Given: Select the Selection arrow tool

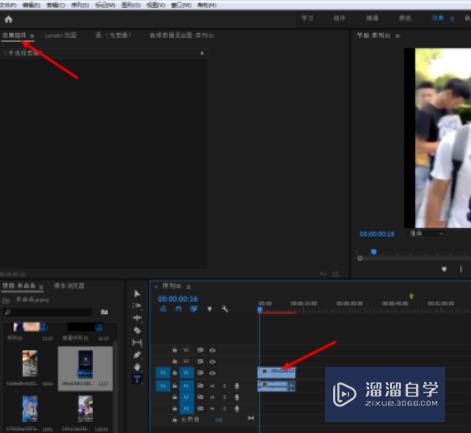Looking at the screenshot, I should coord(137,294).
